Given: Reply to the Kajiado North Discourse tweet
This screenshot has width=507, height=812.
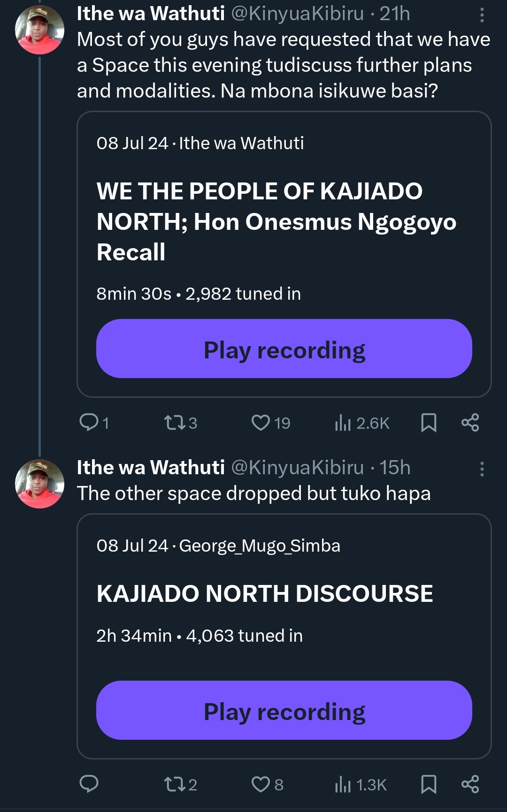Looking at the screenshot, I should point(89,783).
